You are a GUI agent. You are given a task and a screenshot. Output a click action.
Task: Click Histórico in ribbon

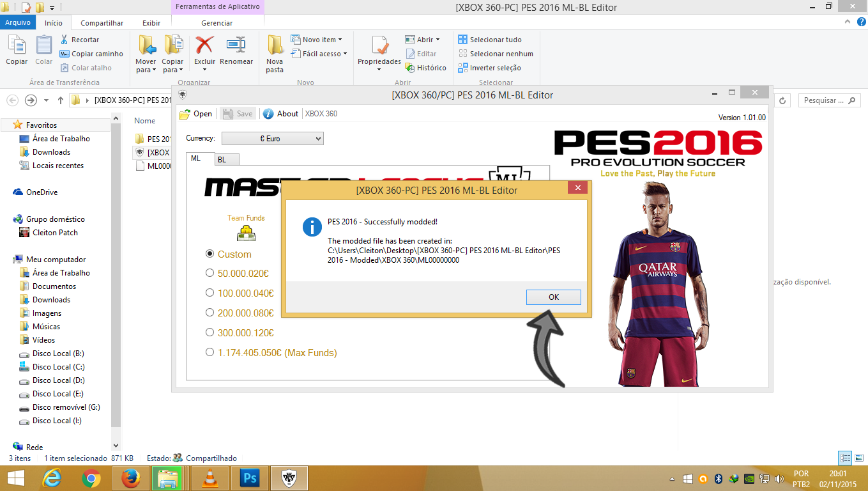tap(425, 68)
